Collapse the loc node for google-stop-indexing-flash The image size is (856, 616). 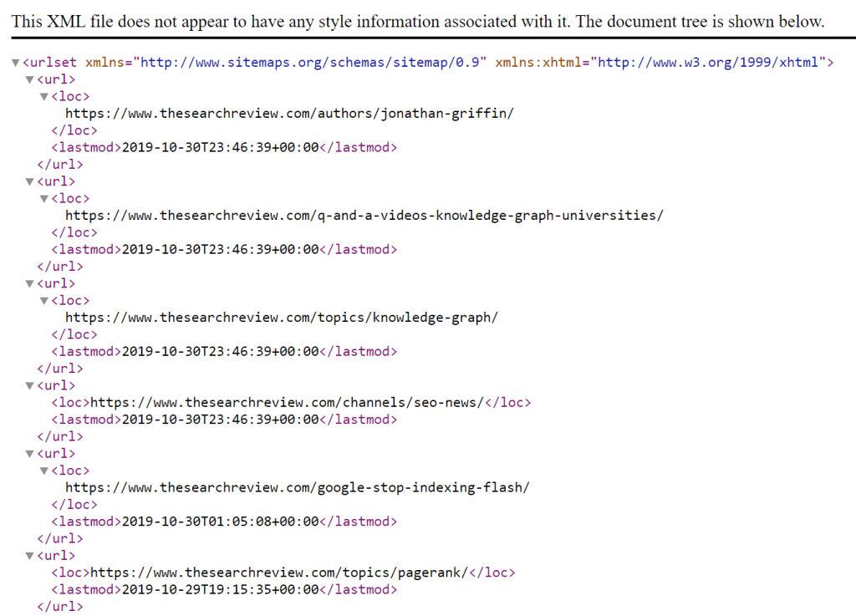(44, 471)
